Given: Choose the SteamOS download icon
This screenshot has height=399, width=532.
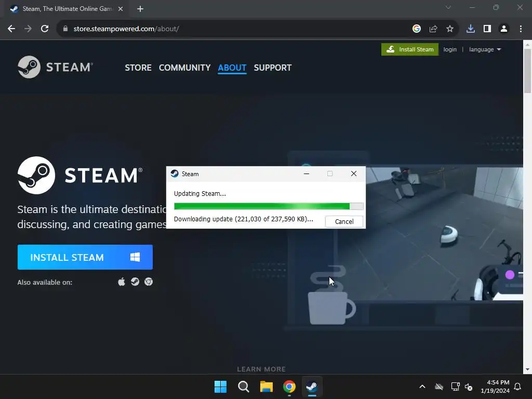Looking at the screenshot, I should pos(135,282).
